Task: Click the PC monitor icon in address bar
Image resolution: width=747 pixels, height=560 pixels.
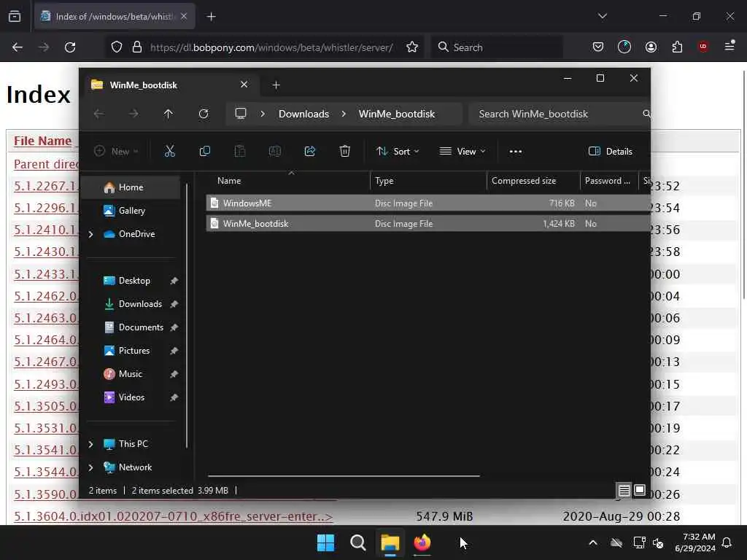Action: pos(241,114)
